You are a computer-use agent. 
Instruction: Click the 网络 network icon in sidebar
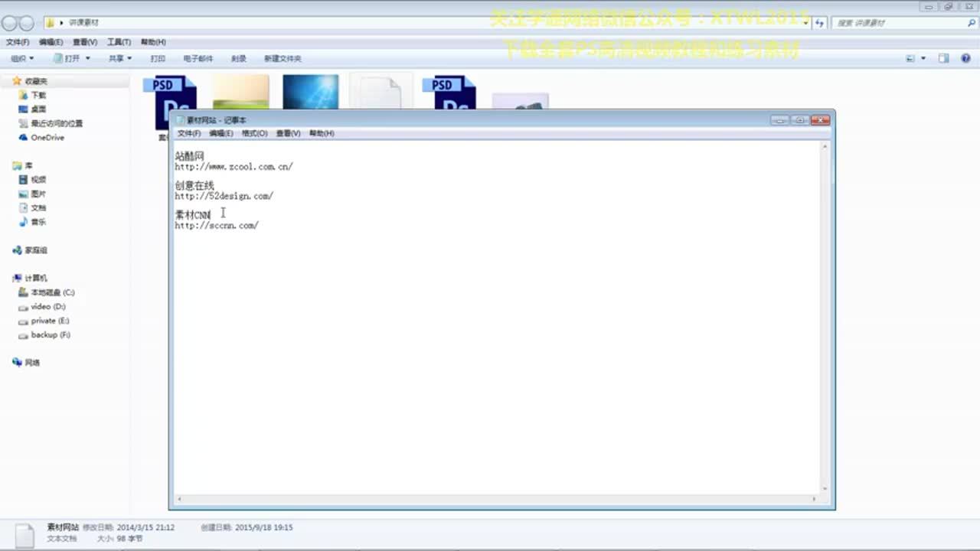(17, 363)
